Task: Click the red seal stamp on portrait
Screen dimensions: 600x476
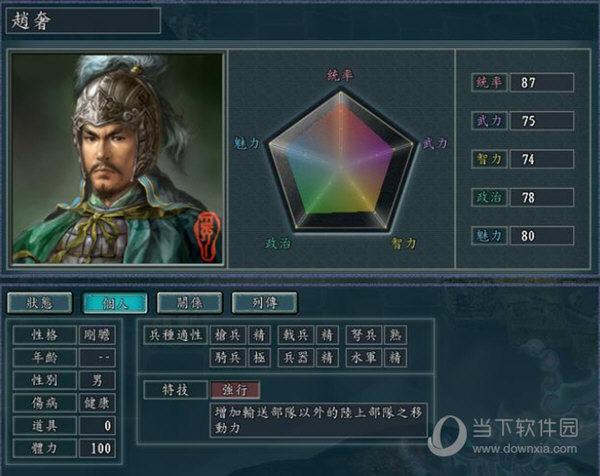Action: click(207, 236)
